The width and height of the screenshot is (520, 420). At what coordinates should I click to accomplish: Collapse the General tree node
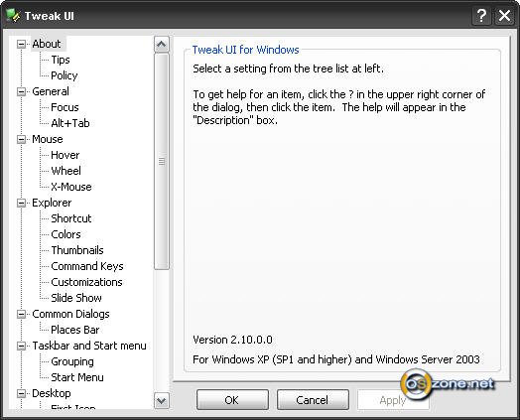[x=21, y=91]
